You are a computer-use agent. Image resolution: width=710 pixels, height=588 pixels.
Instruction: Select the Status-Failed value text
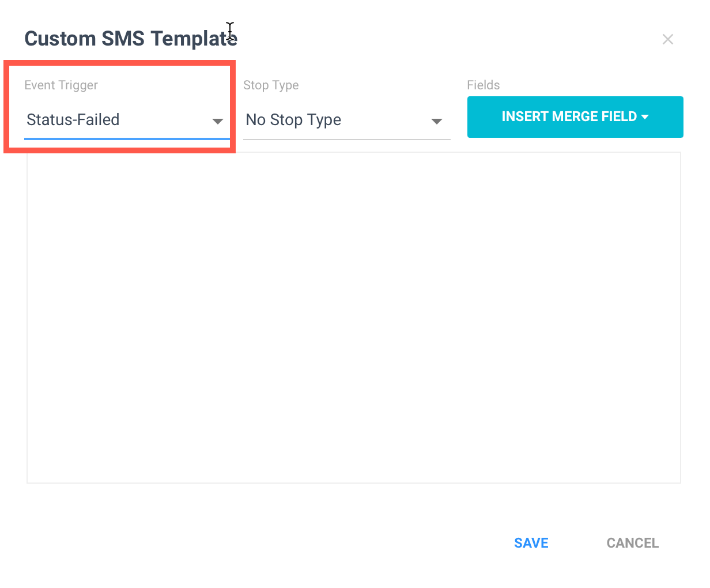pyautogui.click(x=73, y=120)
